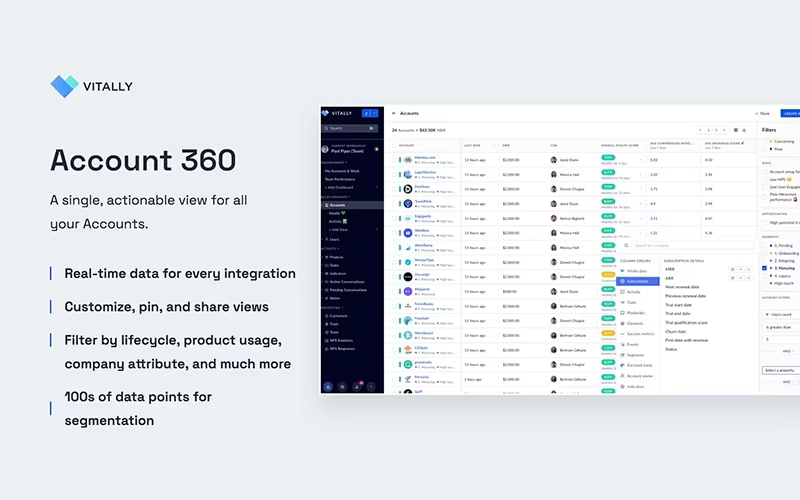Click the Overall Health Score column header

pyautogui.click(x=619, y=145)
